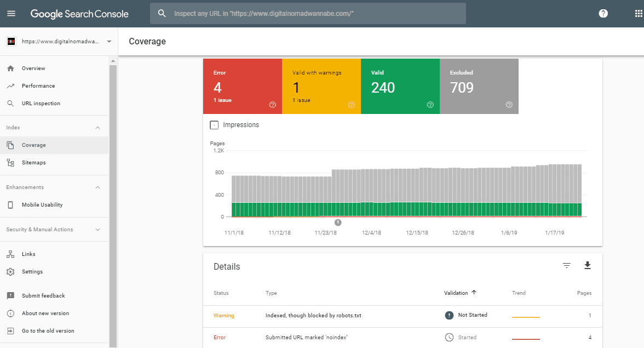Open the Performance report
This screenshot has height=348, width=644.
pyautogui.click(x=38, y=86)
